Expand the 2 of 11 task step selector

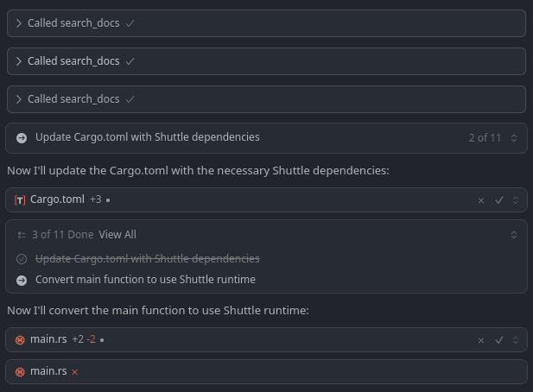point(514,137)
